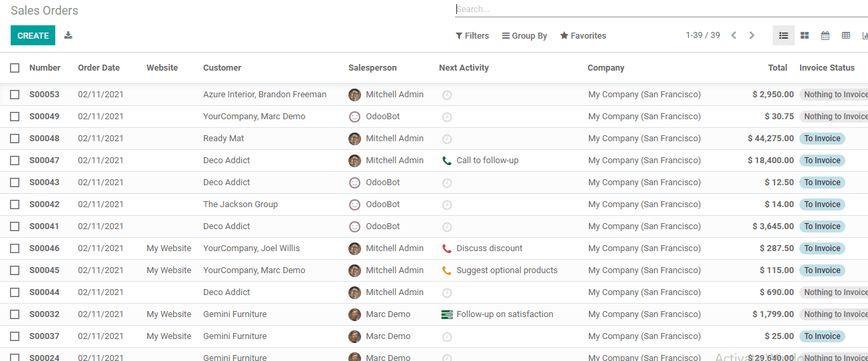This screenshot has height=361, width=868.
Task: Click the Discuss discount activity
Action: click(x=489, y=248)
